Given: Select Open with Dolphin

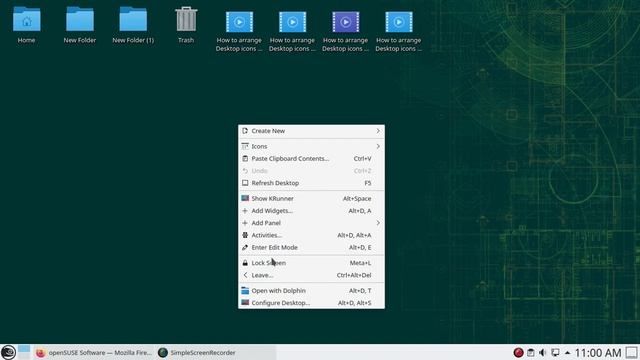Looking at the screenshot, I should [x=311, y=291].
